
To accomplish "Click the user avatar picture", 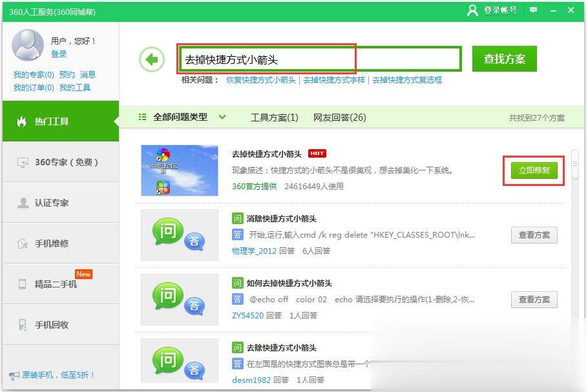I will 28,45.
